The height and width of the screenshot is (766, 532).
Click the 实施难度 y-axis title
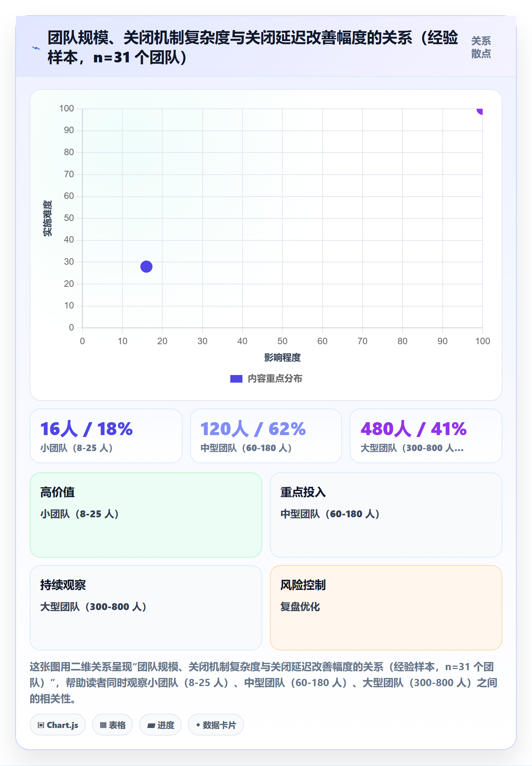[x=47, y=218]
